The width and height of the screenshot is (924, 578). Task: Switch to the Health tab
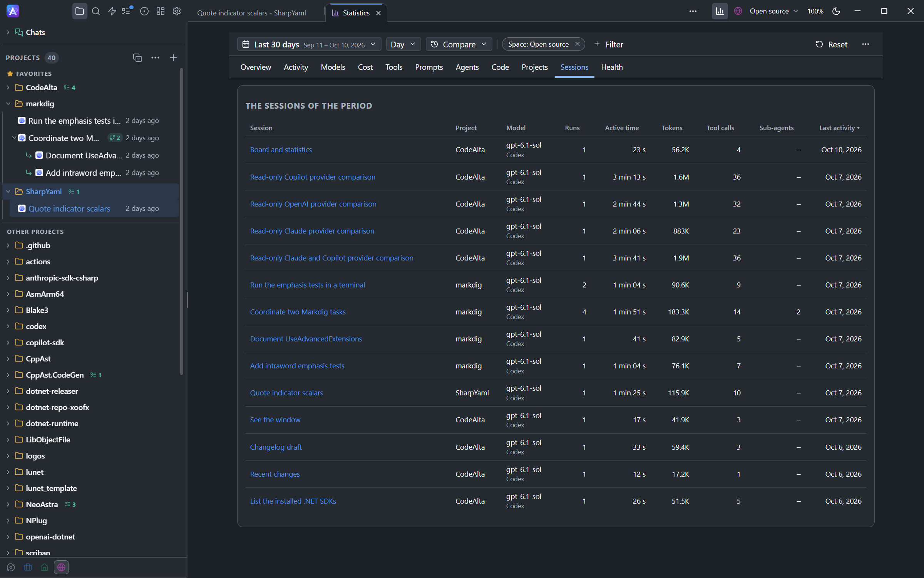coord(612,67)
